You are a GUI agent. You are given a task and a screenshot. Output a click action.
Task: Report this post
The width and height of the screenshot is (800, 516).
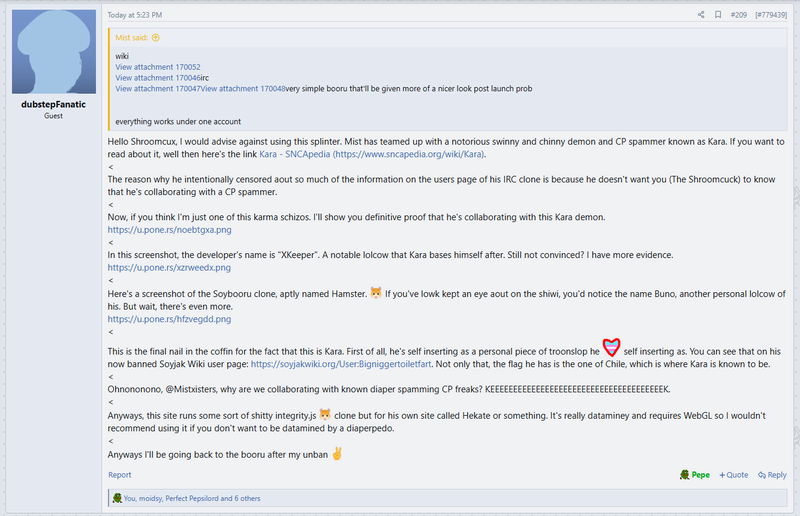(119, 475)
